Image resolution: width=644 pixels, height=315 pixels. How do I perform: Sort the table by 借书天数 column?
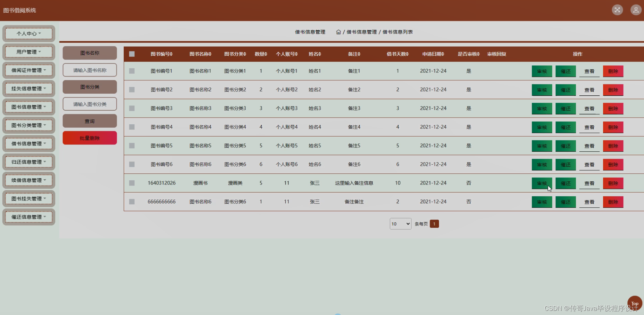397,54
